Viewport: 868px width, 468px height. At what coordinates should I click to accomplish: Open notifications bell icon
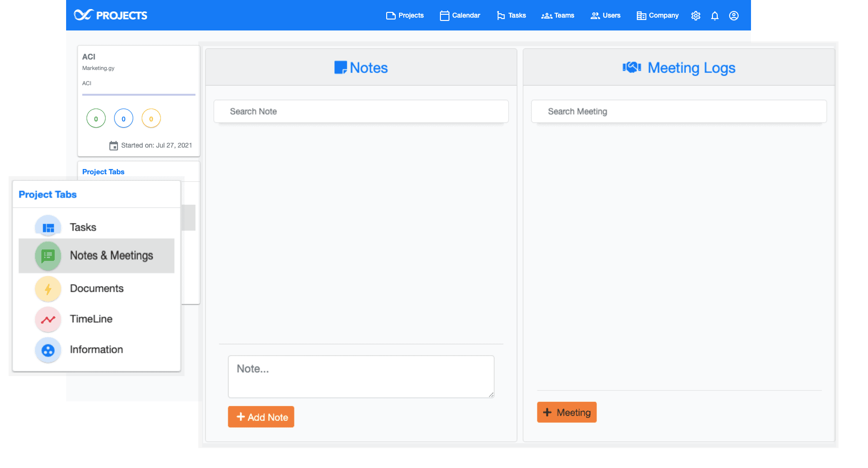(715, 16)
